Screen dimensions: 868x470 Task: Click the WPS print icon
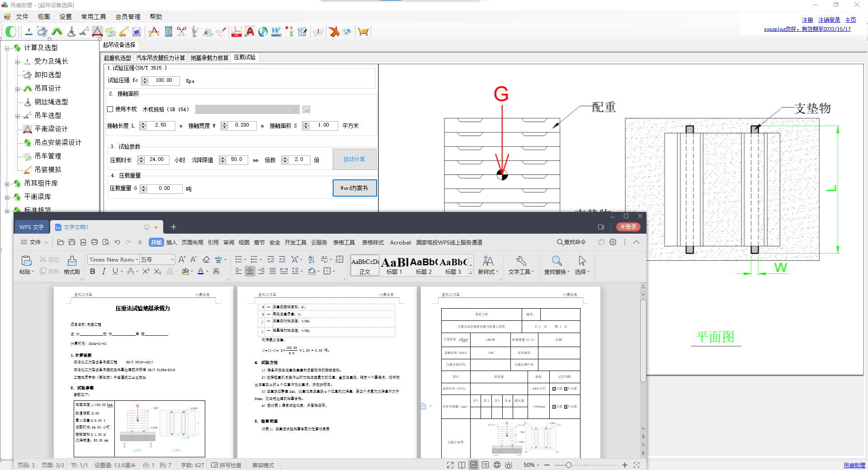94,242
